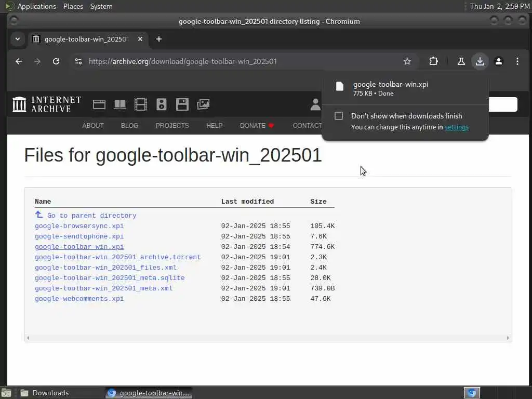
Task: Click the user account silhouette icon
Action: click(x=315, y=104)
